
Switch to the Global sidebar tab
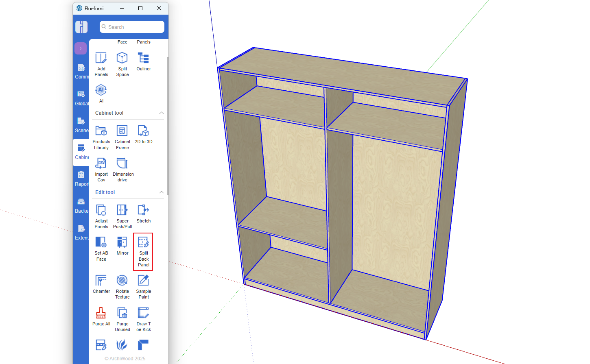81,98
